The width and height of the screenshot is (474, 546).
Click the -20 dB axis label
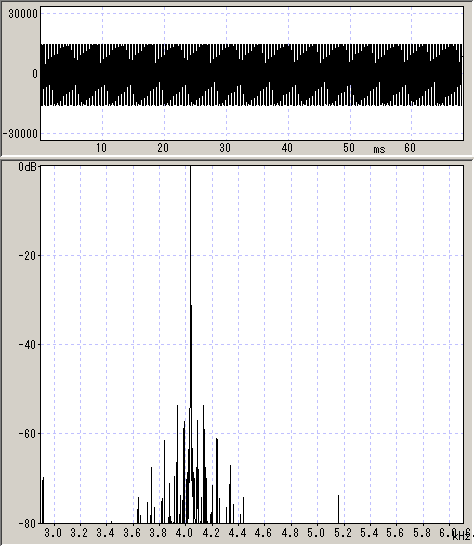coord(27,256)
